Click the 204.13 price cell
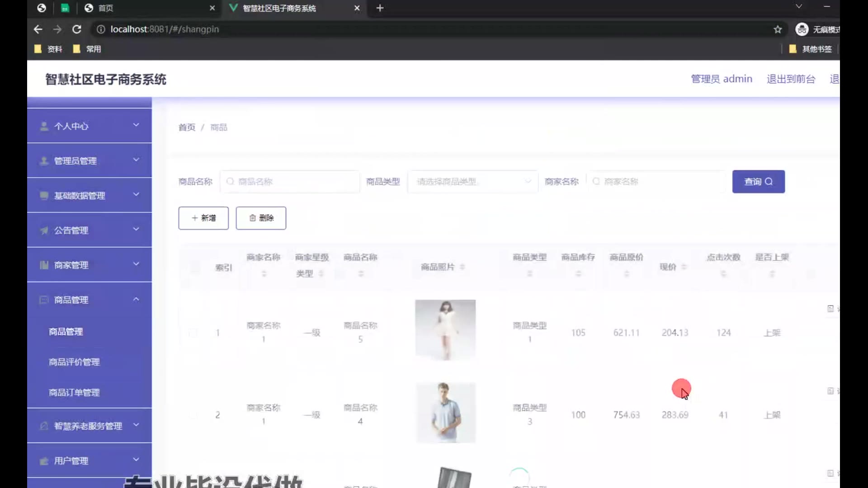Image resolution: width=868 pixels, height=488 pixels. [675, 333]
